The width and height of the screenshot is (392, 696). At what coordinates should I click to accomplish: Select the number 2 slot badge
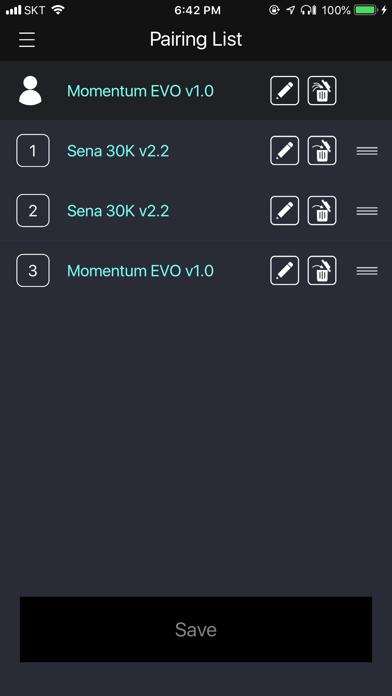pyautogui.click(x=33, y=210)
